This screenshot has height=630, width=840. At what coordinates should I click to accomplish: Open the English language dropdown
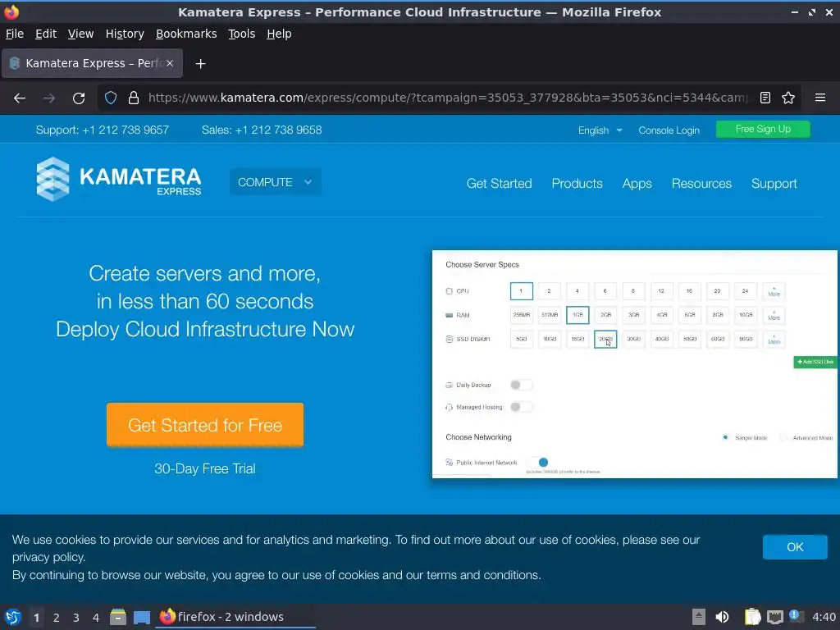(x=600, y=130)
